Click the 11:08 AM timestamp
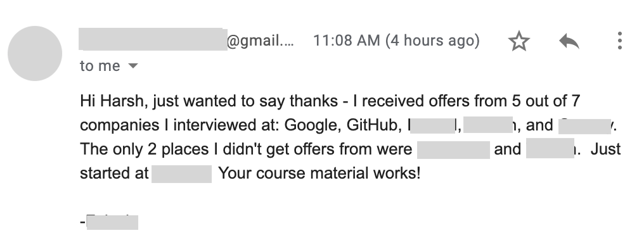The height and width of the screenshot is (247, 644). click(346, 41)
